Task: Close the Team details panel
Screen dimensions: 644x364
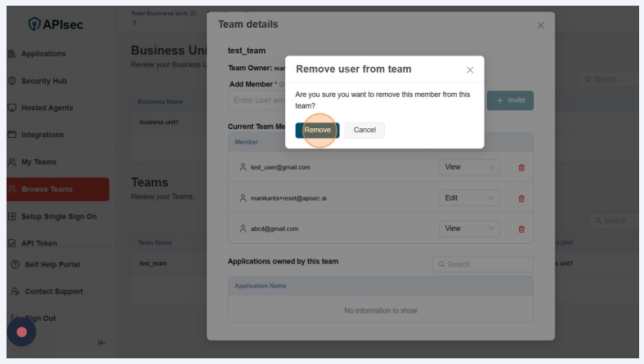Action: (x=540, y=25)
